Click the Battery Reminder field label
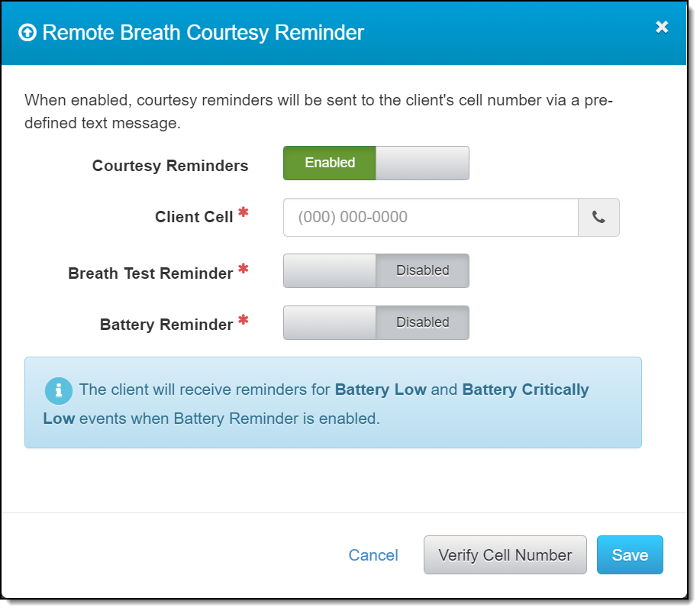Image resolution: width=700 pixels, height=611 pixels. click(x=166, y=325)
